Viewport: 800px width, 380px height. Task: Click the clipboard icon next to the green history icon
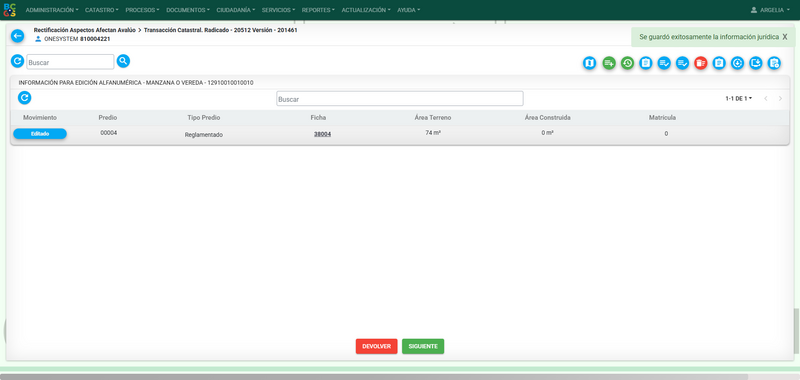click(x=645, y=63)
